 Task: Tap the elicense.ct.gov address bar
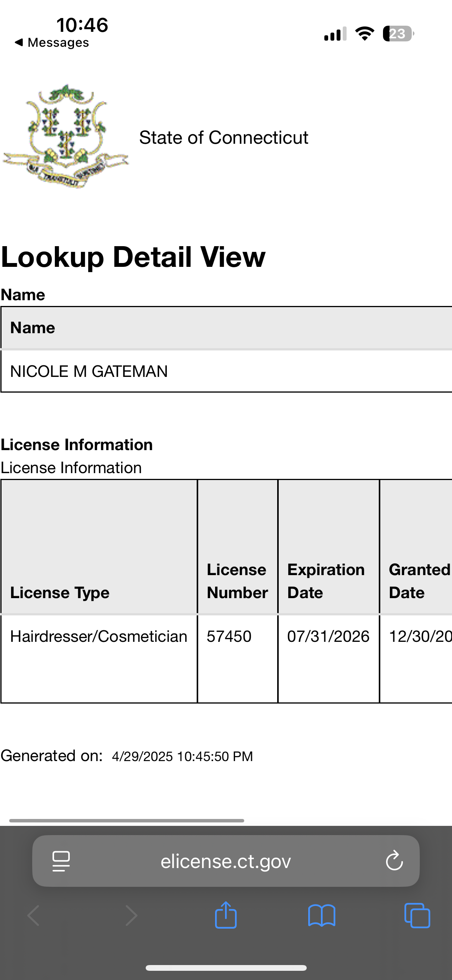tap(225, 861)
